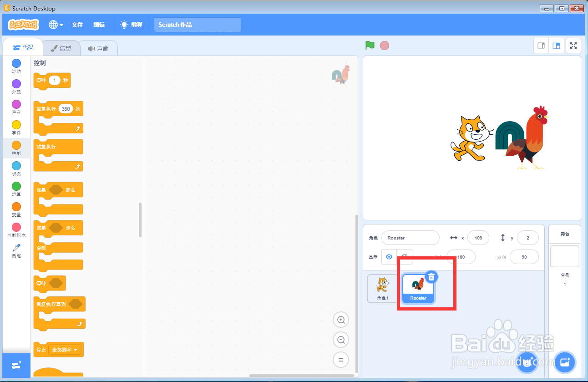This screenshot has height=382, width=588.
Task: Select the 控制 control category
Action: 16,148
